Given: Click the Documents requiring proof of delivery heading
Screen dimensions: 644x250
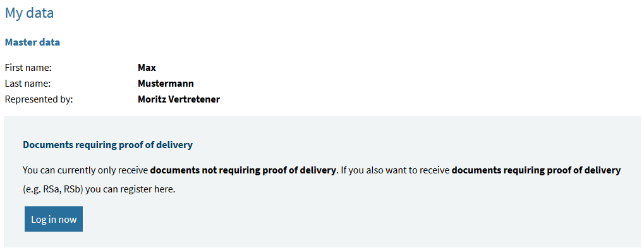Looking at the screenshot, I should tap(107, 145).
